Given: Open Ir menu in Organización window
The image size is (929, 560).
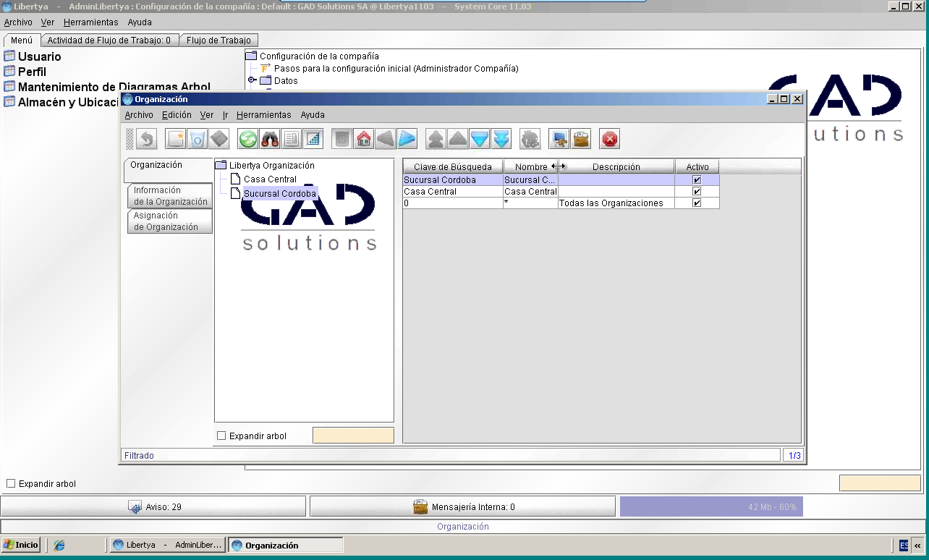Looking at the screenshot, I should pos(225,114).
